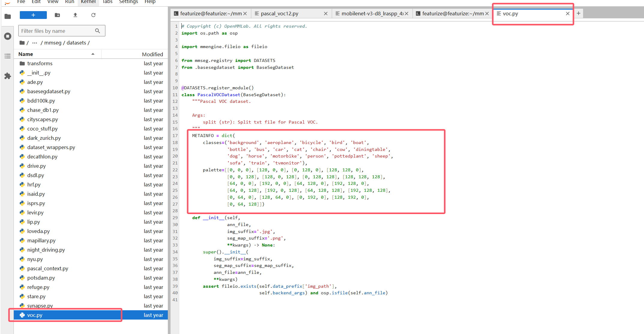Select isaid.py in file list
This screenshot has height=334, width=644.
(91, 194)
